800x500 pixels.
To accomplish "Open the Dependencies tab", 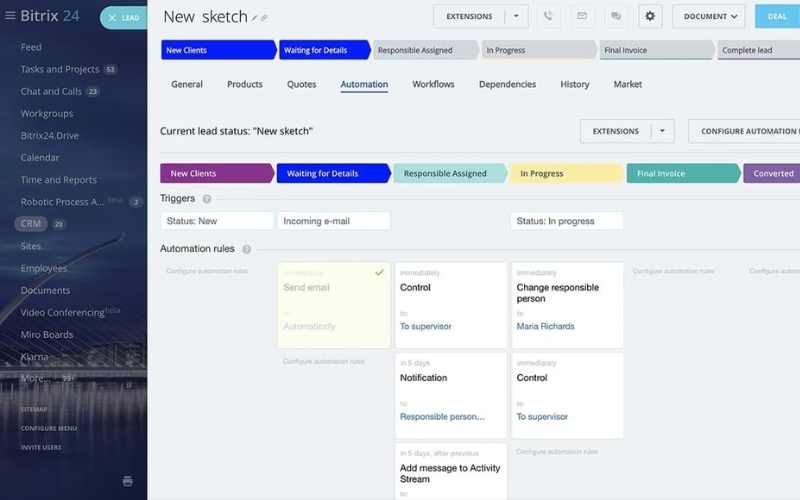I will coord(507,85).
